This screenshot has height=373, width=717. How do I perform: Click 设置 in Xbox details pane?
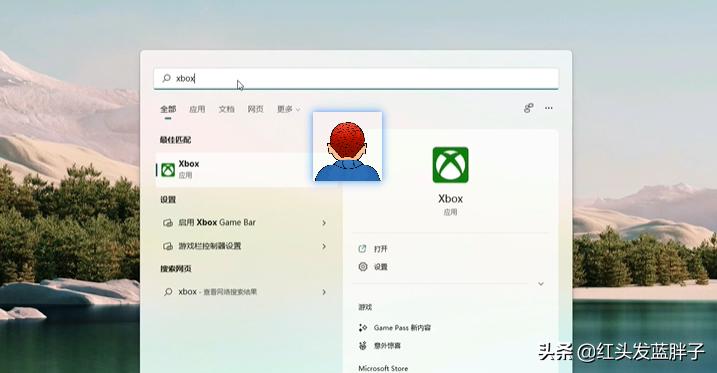[380, 267]
